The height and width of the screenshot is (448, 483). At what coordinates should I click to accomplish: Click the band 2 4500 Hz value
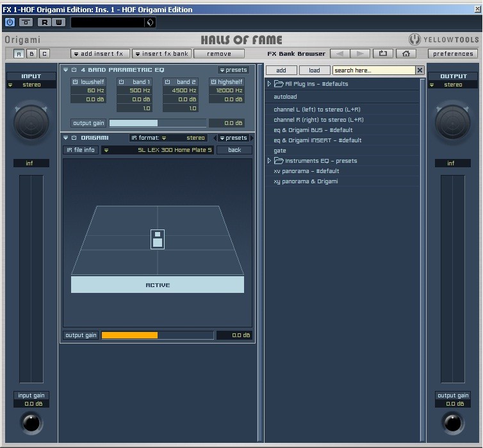point(181,90)
